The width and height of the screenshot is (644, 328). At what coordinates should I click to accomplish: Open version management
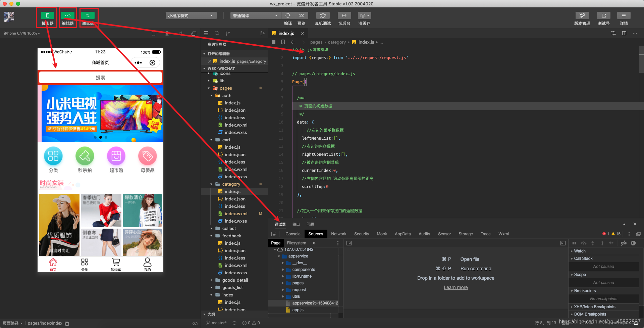(582, 15)
